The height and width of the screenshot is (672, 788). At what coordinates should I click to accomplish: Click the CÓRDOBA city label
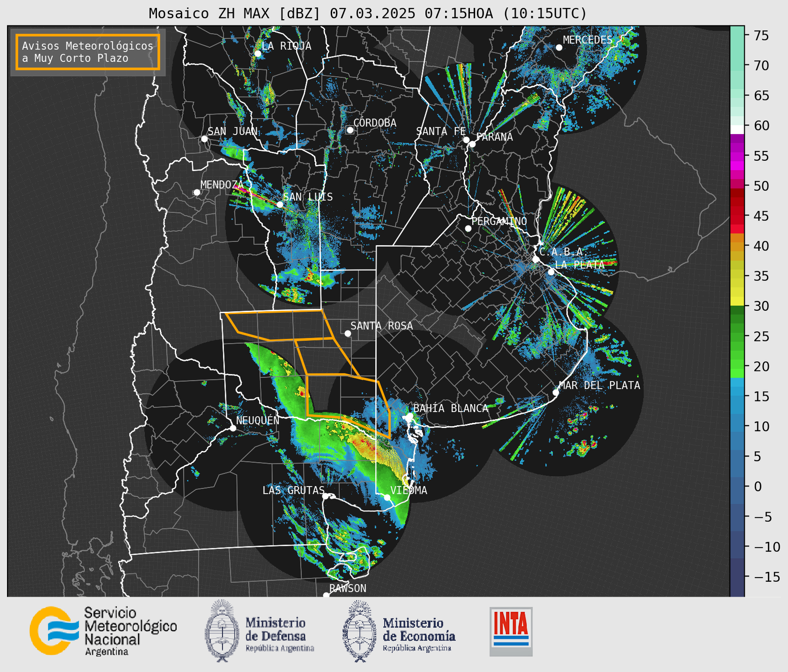pos(375,122)
